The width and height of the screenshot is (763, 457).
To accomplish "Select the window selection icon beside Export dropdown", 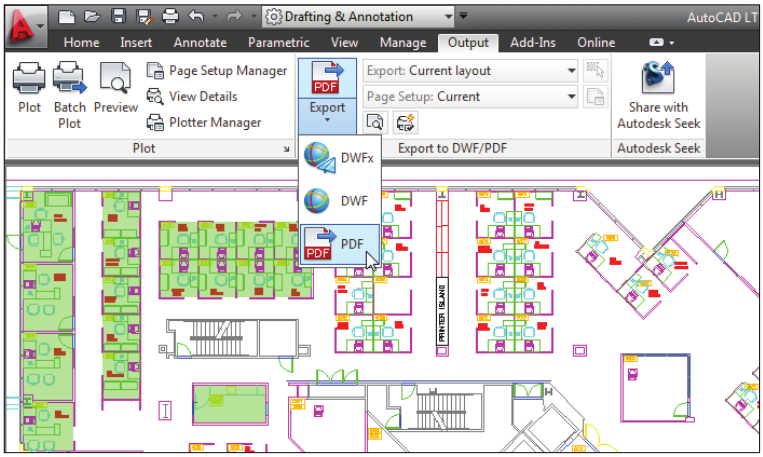I will (595, 71).
